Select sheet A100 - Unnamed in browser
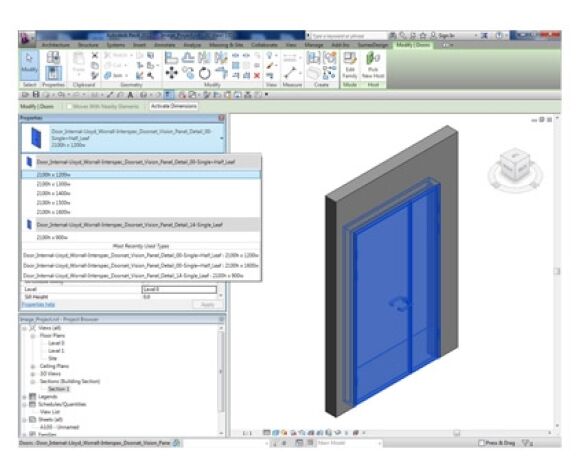Image resolution: width=585 pixels, height=471 pixels. tap(59, 427)
